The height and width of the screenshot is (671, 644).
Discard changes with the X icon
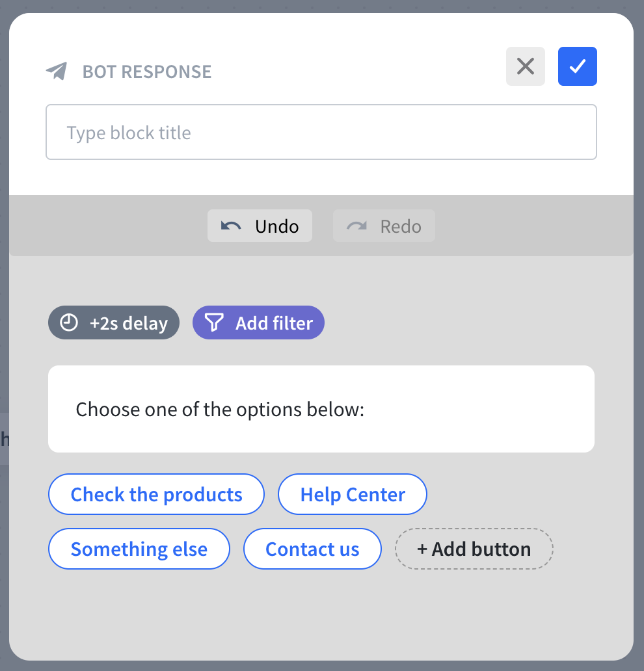(x=525, y=66)
